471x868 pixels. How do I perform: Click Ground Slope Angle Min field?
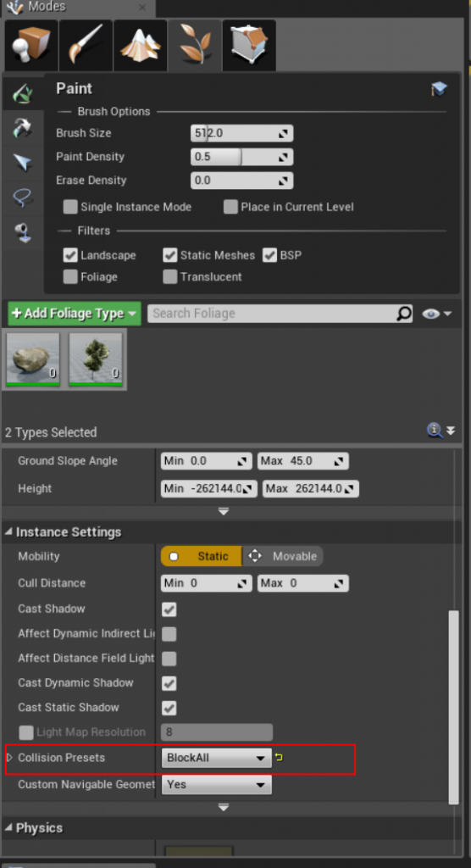click(x=207, y=461)
